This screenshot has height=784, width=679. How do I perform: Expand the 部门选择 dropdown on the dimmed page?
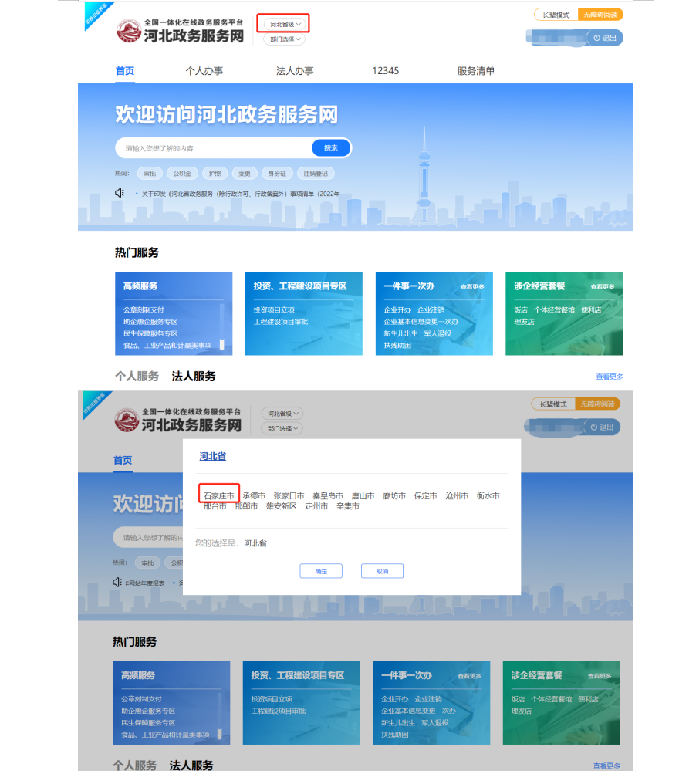pyautogui.click(x=282, y=428)
